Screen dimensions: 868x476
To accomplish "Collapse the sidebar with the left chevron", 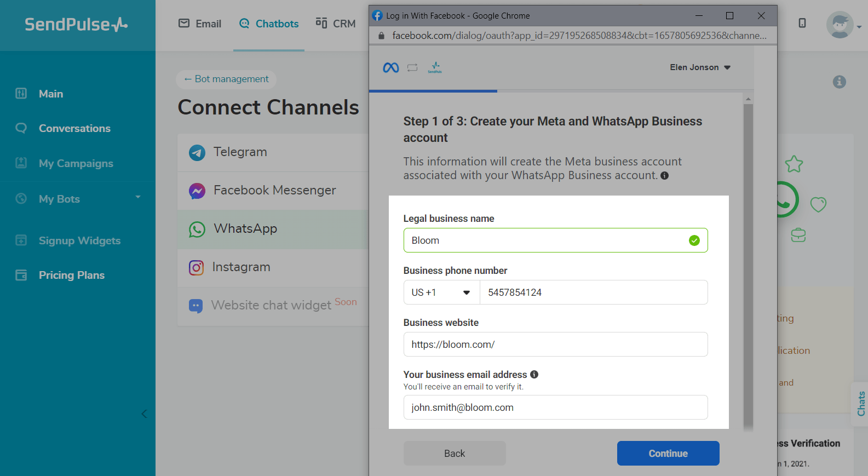I will point(144,414).
